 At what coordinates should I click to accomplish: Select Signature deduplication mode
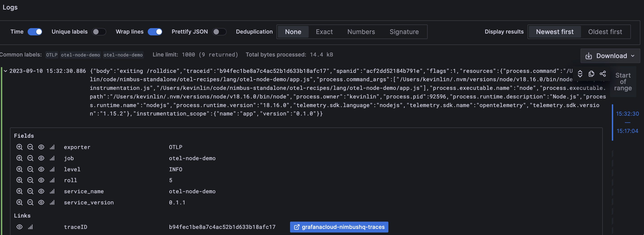(x=404, y=32)
